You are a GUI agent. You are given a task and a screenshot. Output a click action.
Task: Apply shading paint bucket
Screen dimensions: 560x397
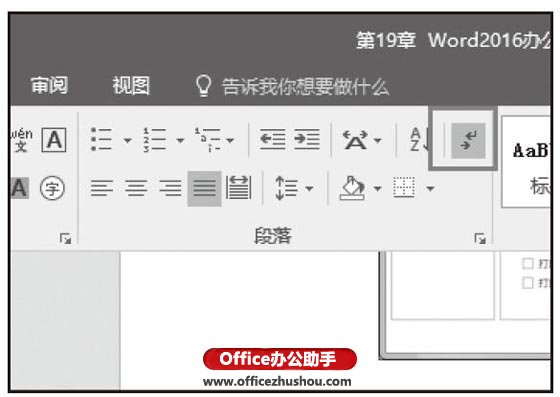click(x=352, y=188)
